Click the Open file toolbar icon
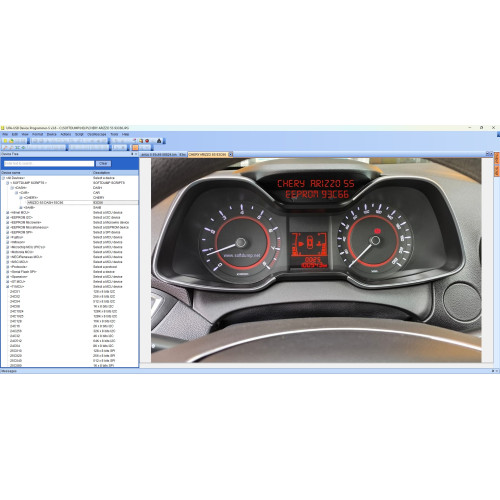This screenshot has height=500, width=500. [x=11, y=141]
